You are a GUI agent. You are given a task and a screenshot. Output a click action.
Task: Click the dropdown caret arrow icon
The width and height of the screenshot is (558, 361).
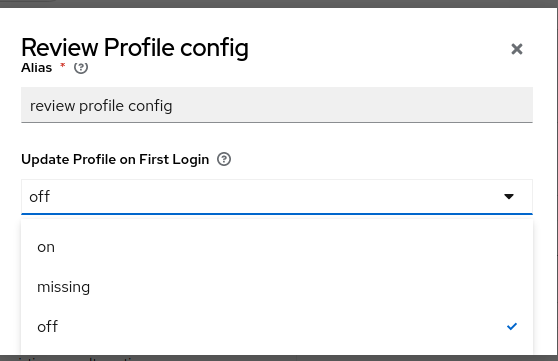point(509,197)
